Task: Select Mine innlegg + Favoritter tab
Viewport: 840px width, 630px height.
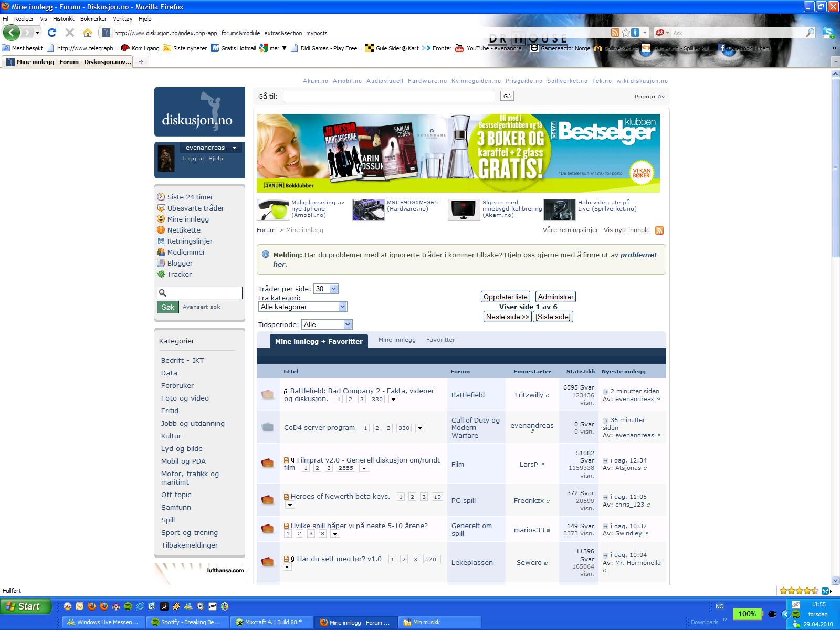Action: pos(319,341)
